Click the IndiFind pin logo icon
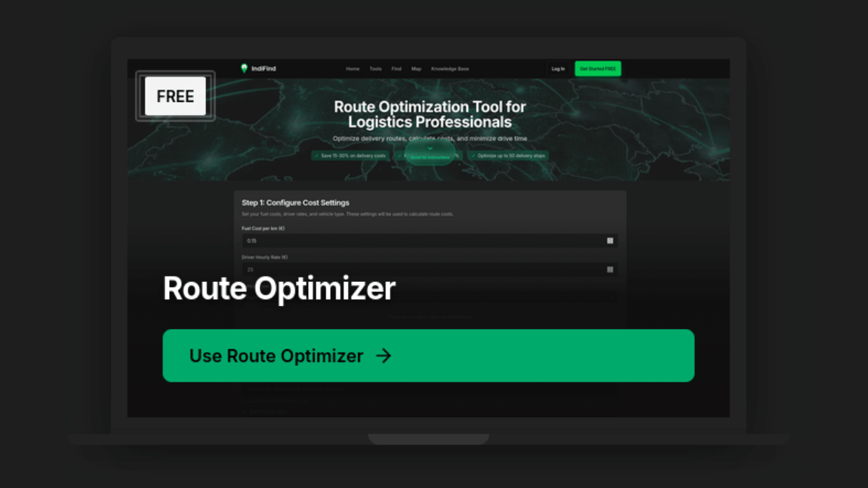 point(244,69)
